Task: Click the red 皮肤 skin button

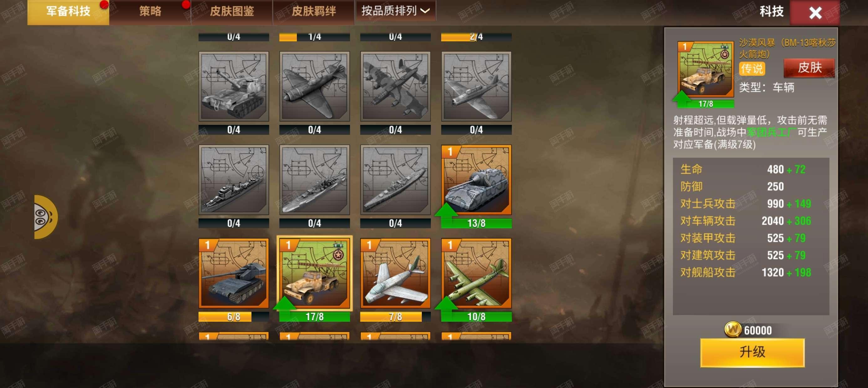Action: coord(809,68)
